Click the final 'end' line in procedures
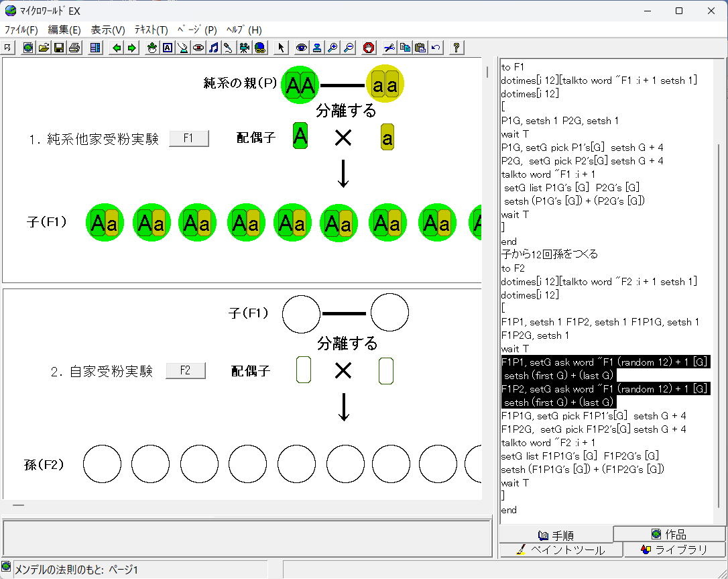This screenshot has height=579, width=728. pos(509,510)
